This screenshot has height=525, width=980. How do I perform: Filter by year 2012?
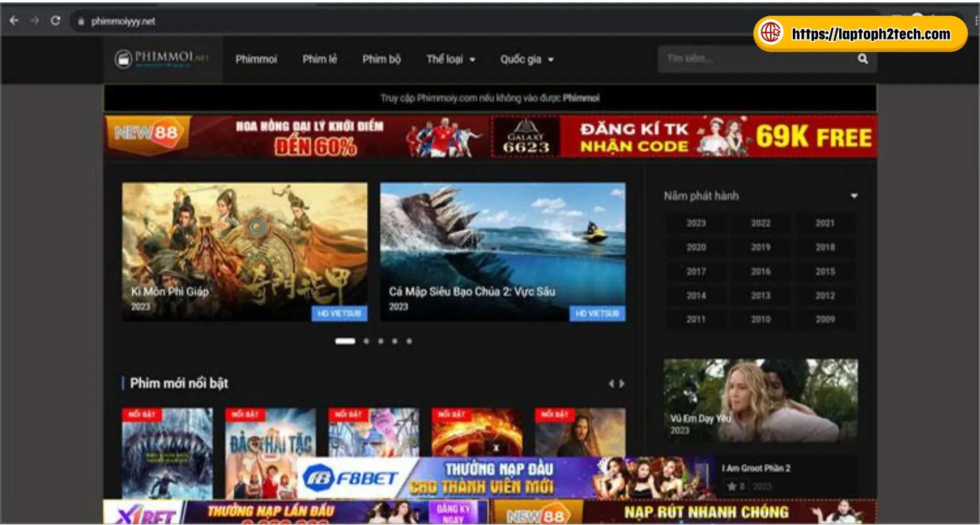[x=825, y=296]
